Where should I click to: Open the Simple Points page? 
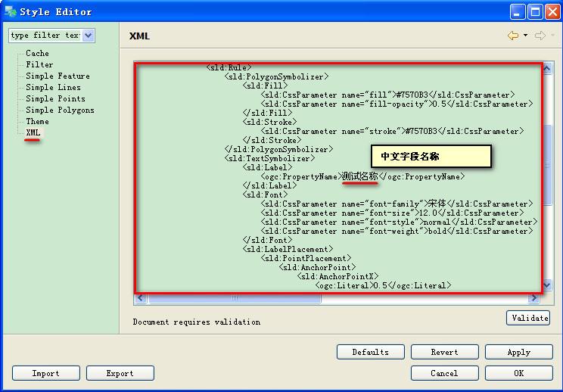pyautogui.click(x=55, y=98)
